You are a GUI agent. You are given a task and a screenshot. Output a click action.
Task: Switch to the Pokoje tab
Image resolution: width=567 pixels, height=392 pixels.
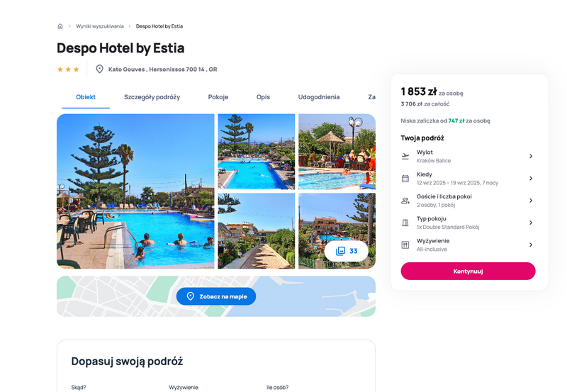[x=218, y=97]
